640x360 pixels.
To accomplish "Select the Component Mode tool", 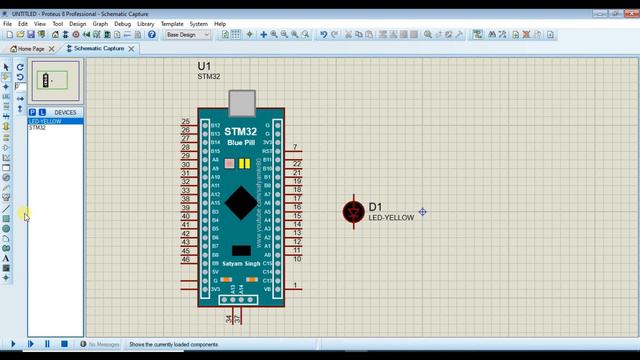I will pos(6,77).
